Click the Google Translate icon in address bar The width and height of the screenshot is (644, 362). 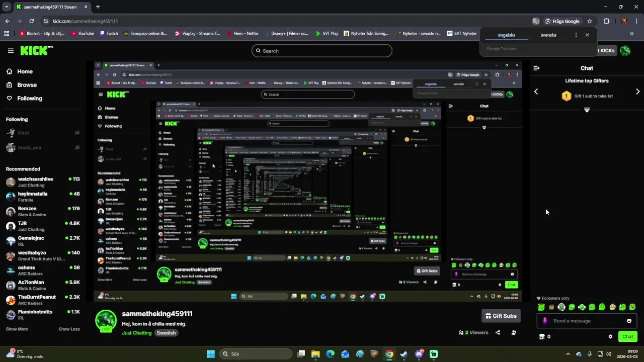(536, 21)
